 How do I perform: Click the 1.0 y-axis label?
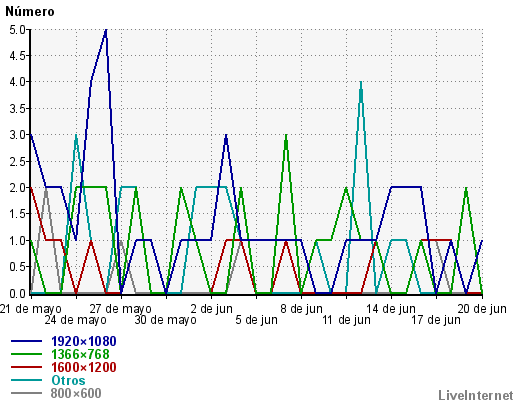coord(17,241)
